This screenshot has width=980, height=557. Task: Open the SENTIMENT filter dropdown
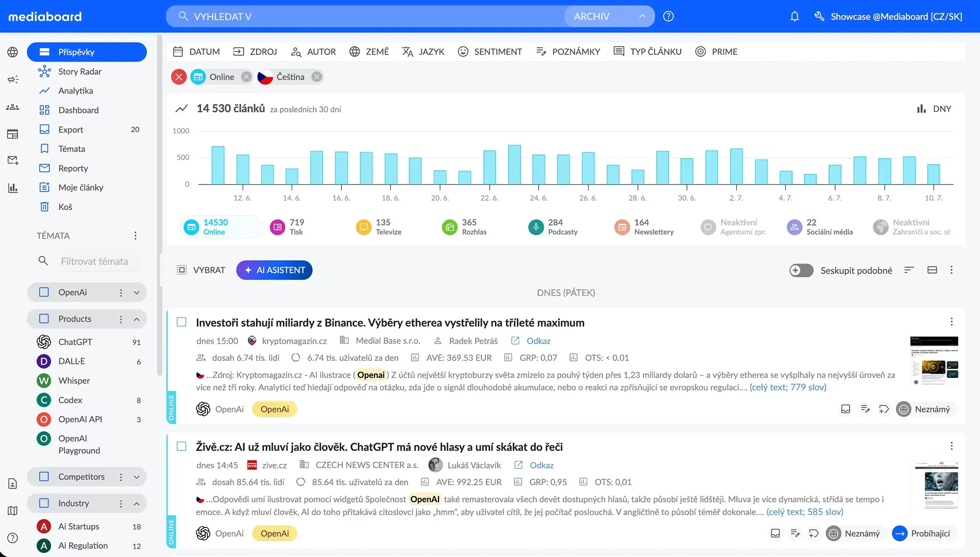[x=490, y=51]
